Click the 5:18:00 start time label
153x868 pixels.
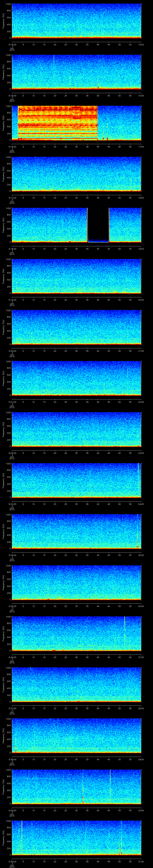tap(12, 249)
